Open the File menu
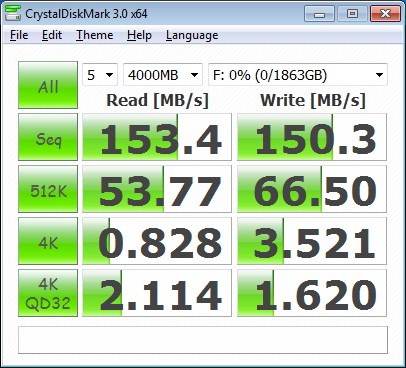Viewport: 406px width, 368px height. click(x=19, y=35)
